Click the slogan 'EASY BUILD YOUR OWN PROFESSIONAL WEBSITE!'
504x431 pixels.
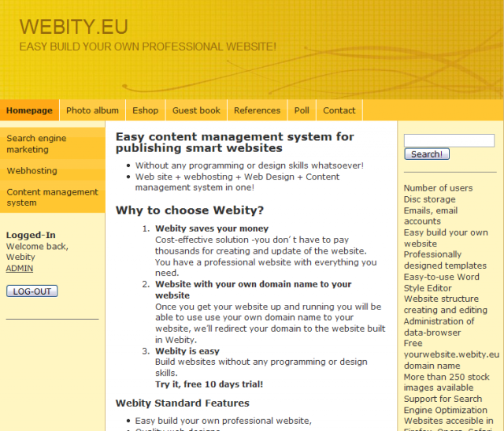coord(147,46)
